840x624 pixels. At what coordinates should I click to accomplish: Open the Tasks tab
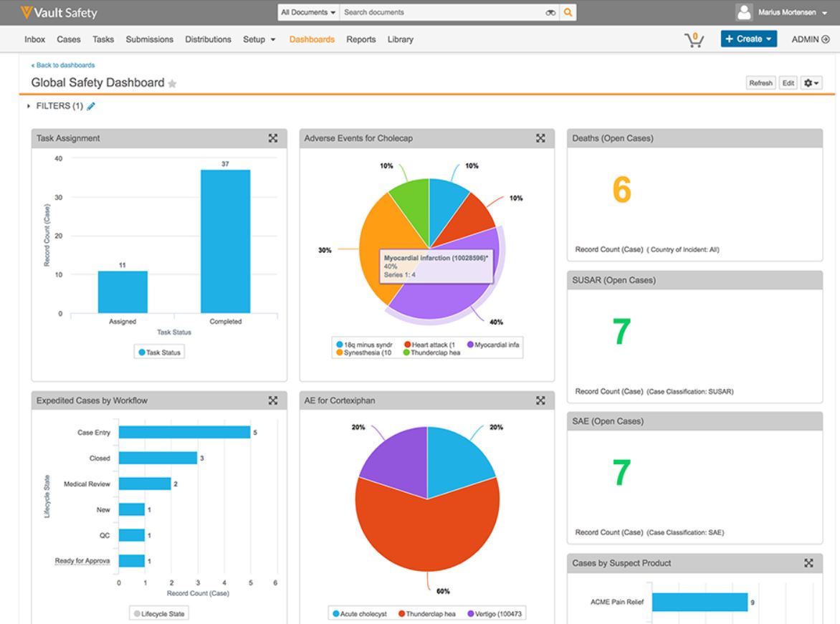(103, 39)
